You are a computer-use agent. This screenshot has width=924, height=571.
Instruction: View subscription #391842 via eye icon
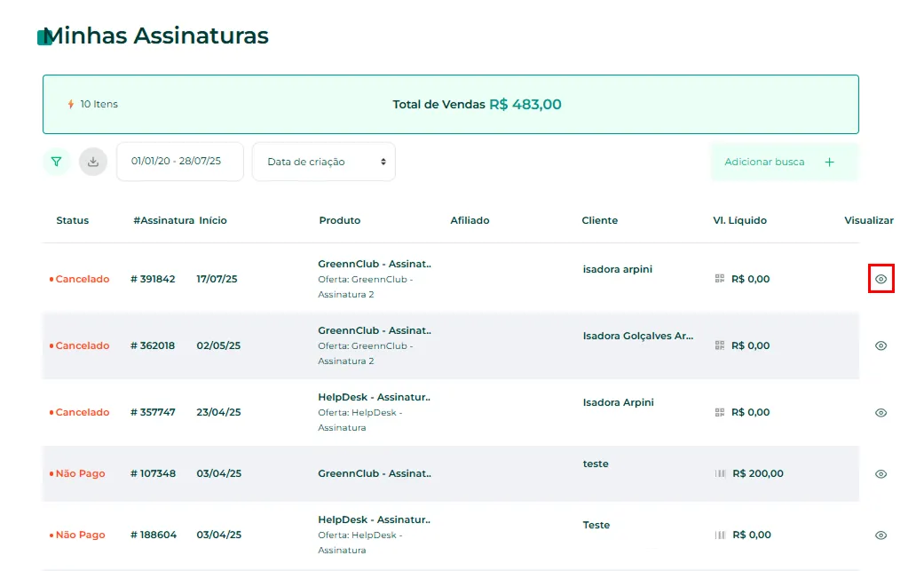coord(881,279)
